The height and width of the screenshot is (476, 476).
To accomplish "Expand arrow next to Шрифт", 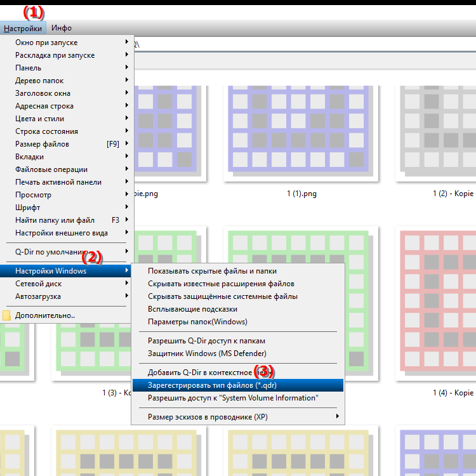I will point(127,207).
